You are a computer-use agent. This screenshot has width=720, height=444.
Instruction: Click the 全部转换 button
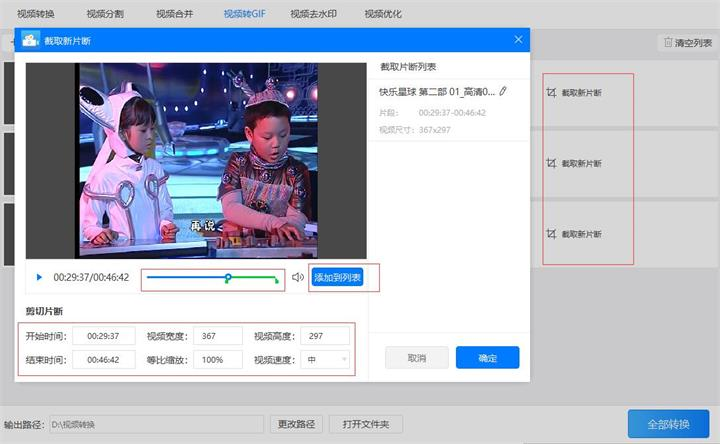[669, 424]
